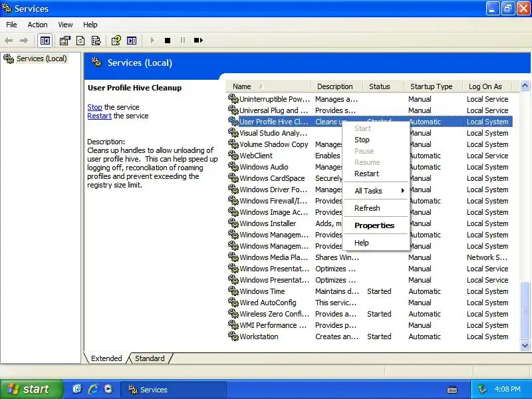
Task: Select the WMI Performance service row
Action: 370,325
